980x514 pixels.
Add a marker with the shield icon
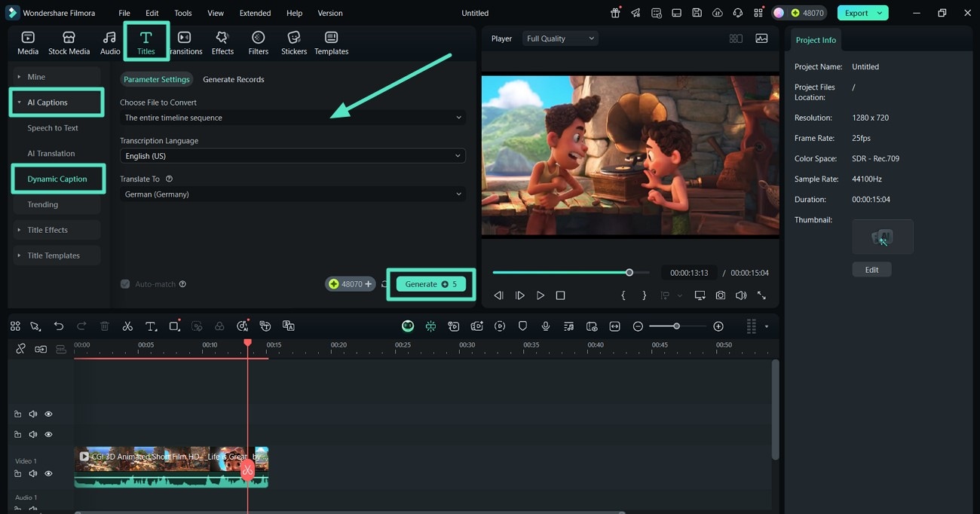point(522,326)
